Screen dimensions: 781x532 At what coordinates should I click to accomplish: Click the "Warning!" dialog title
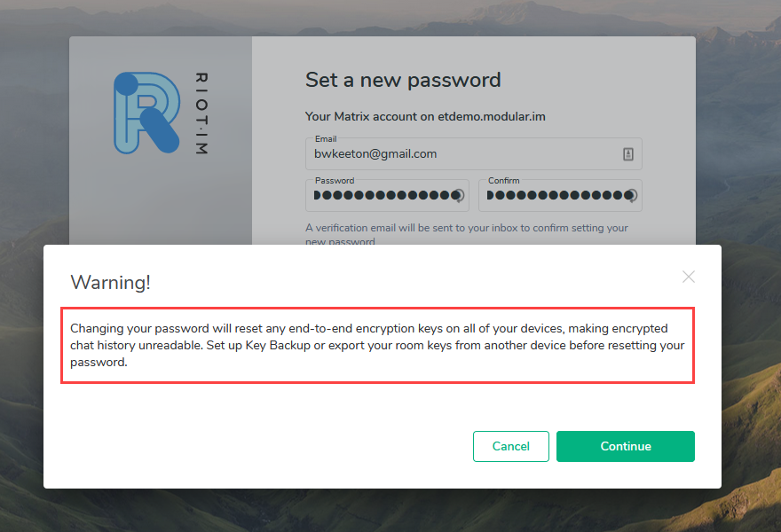110,282
